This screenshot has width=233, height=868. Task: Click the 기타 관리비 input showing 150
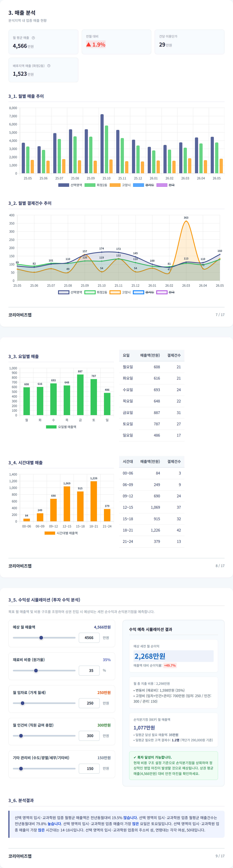89,769
